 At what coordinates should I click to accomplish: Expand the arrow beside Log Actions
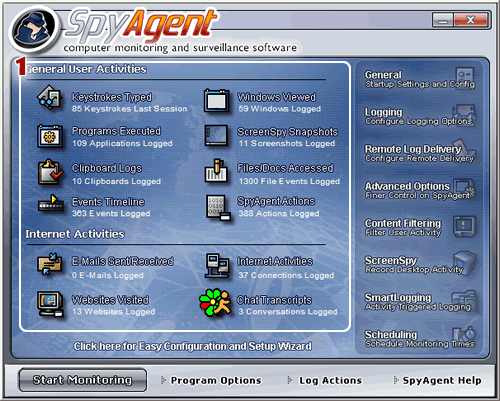pyautogui.click(x=290, y=380)
